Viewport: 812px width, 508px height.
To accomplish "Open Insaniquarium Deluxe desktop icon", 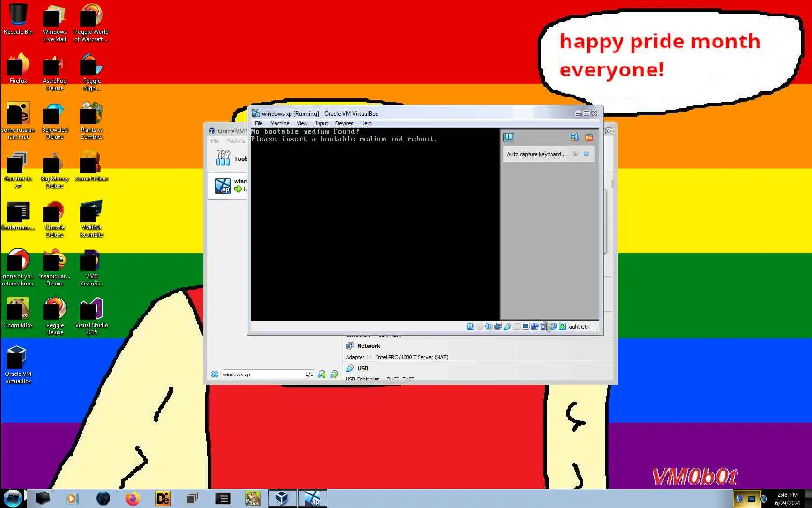I will click(x=55, y=267).
